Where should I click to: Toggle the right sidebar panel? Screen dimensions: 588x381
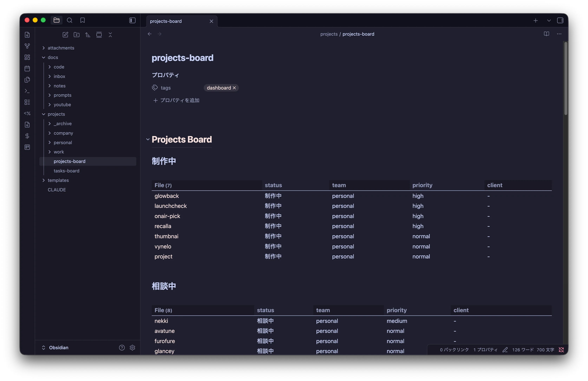click(560, 20)
